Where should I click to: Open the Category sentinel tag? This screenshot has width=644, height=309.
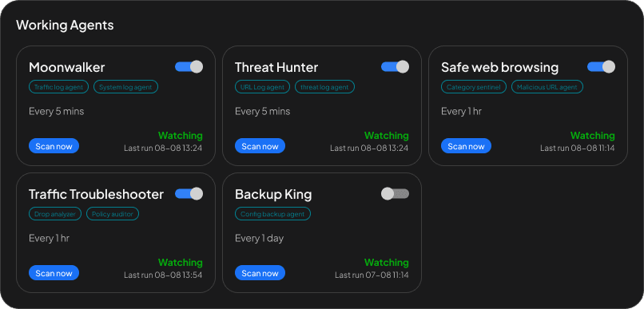474,87
